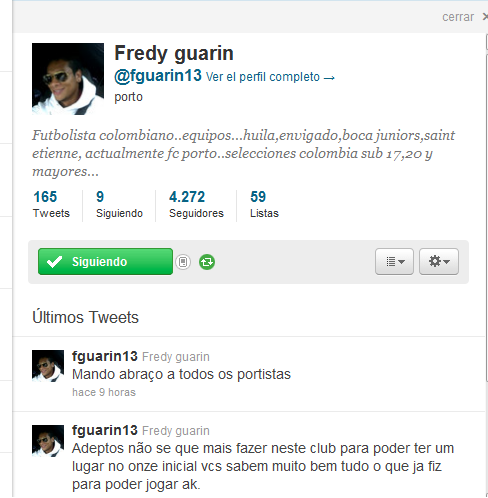View the 4.272 Seguidores count
The width and height of the screenshot is (488, 498).
[196, 204]
